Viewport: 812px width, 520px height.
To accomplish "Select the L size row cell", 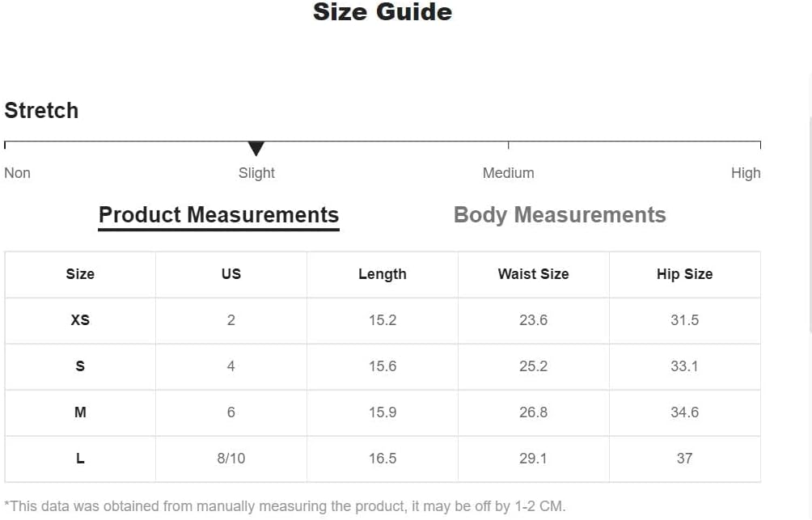I will (80, 459).
